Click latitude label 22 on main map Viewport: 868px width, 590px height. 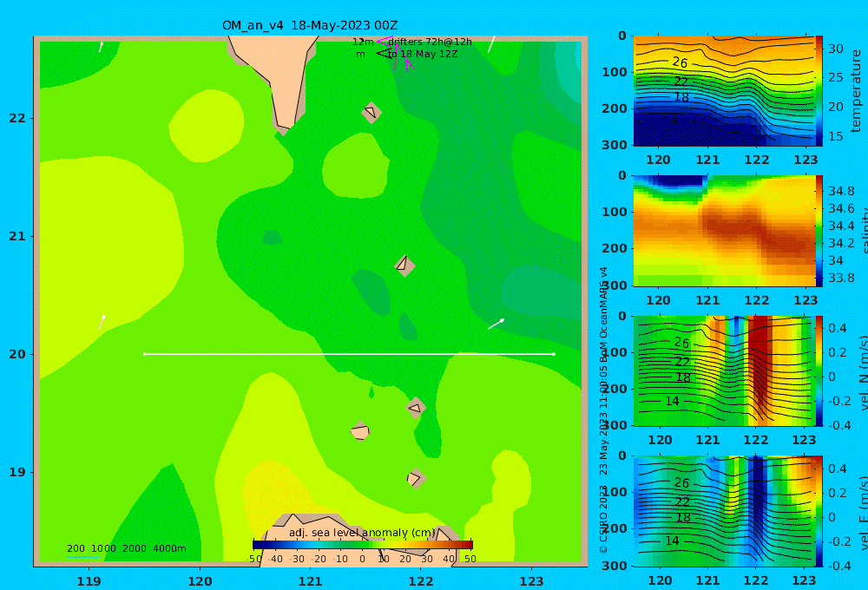17,118
